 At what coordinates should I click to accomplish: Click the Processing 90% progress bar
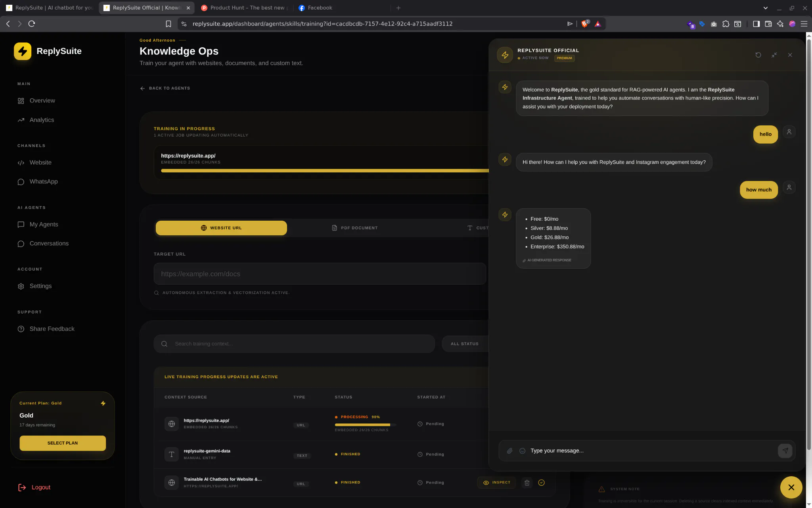tap(365, 425)
